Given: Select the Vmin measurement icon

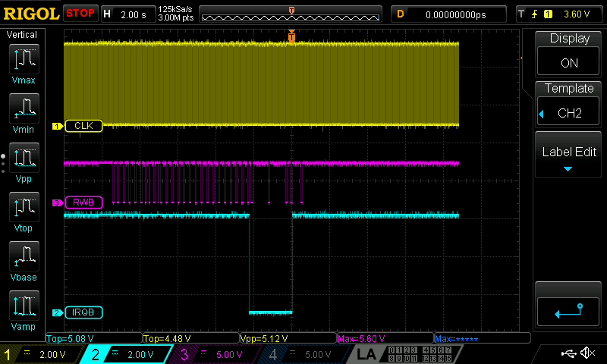Looking at the screenshot, I should [x=24, y=112].
